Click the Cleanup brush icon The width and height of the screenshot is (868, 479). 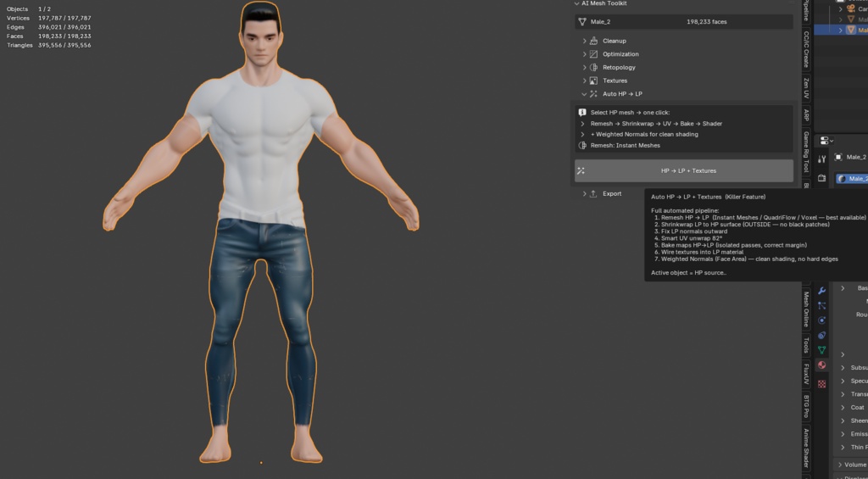click(x=593, y=41)
